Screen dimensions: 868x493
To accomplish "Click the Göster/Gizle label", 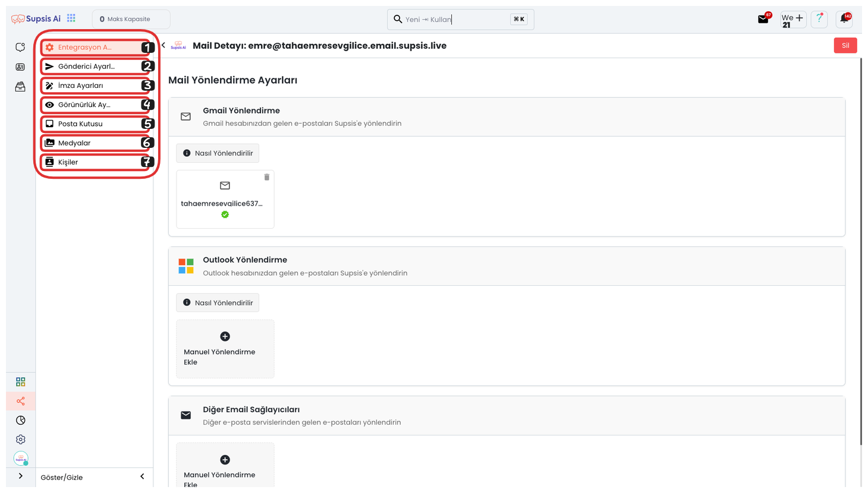I will [62, 478].
